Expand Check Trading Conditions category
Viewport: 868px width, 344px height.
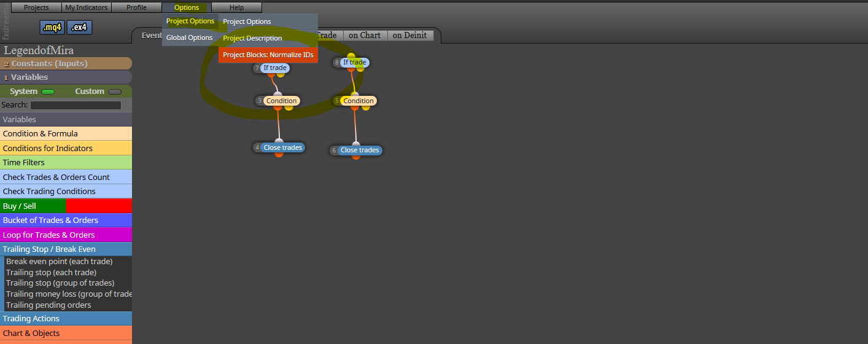[x=66, y=191]
